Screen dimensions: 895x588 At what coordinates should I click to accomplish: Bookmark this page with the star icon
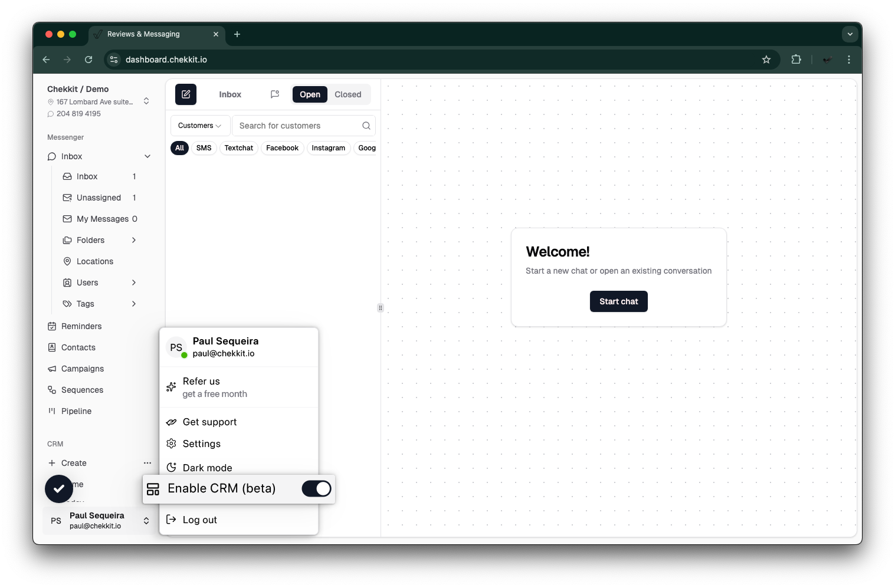[x=766, y=60]
